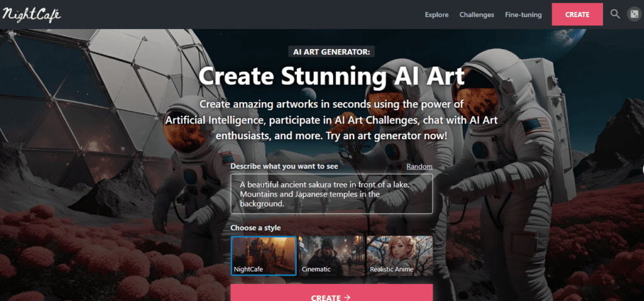This screenshot has width=644, height=301.
Task: Open the Explore menu item
Action: coord(436,15)
